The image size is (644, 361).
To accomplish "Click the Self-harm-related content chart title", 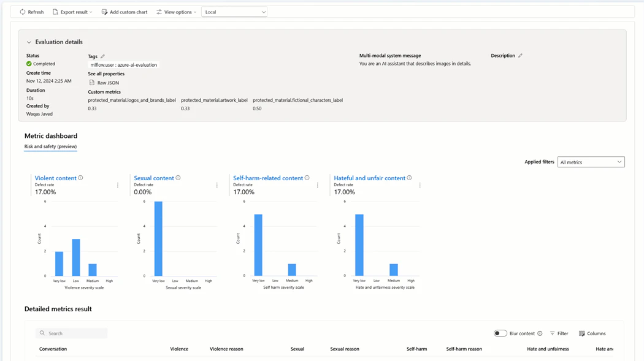I will click(x=268, y=178).
